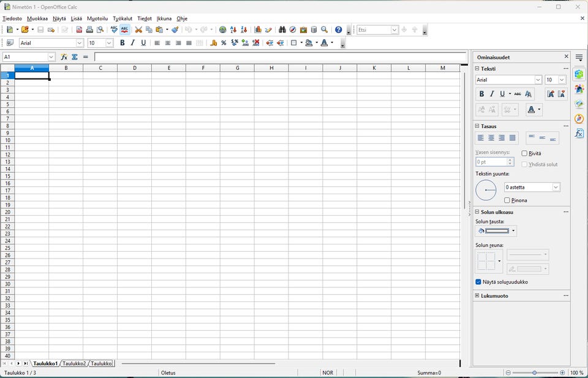Toggle AutoSpellcheck in toolbar
Image resolution: width=588 pixels, height=378 pixels.
pos(125,29)
